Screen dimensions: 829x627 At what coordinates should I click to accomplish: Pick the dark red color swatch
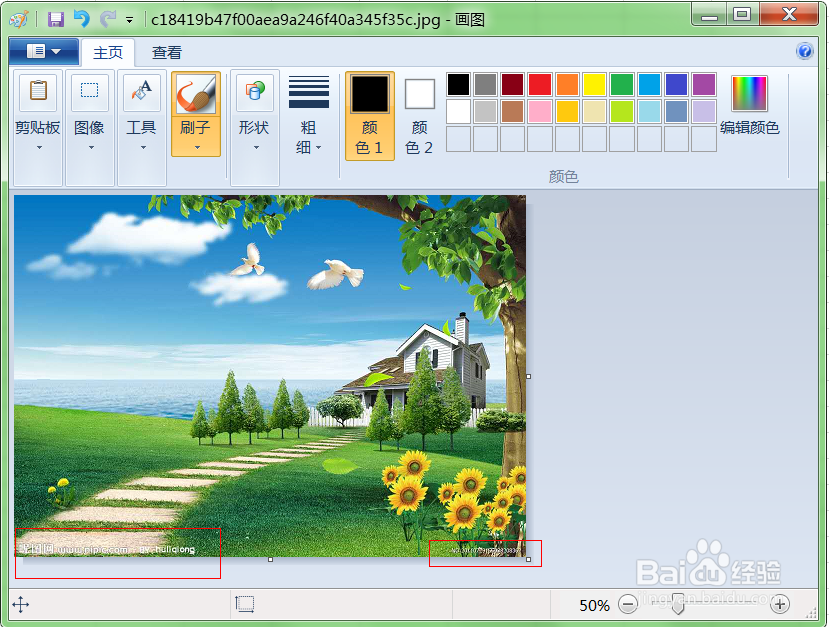click(x=513, y=84)
